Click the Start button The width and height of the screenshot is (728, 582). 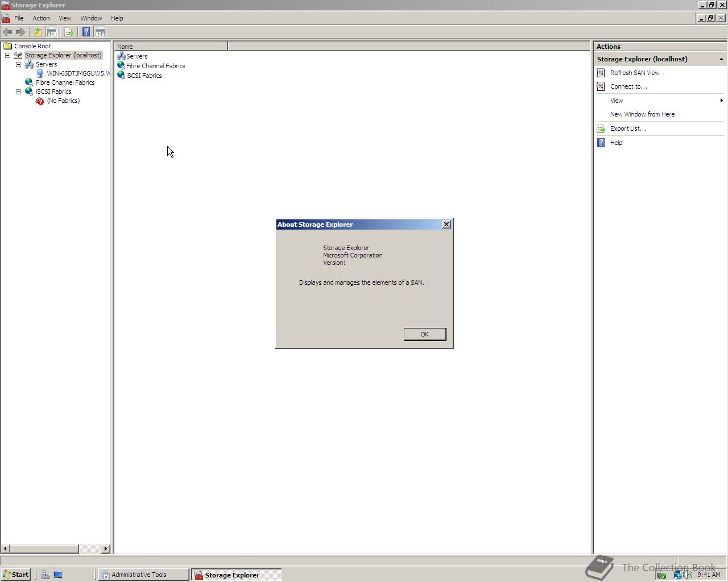15,575
